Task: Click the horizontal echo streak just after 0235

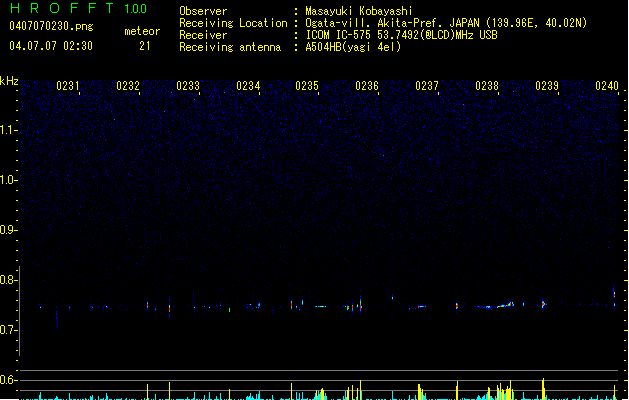Action: pos(321,307)
